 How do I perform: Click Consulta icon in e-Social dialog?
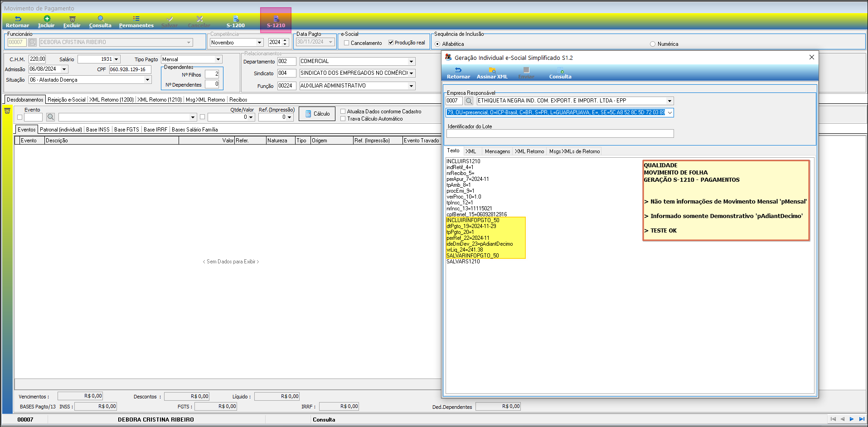tap(561, 70)
